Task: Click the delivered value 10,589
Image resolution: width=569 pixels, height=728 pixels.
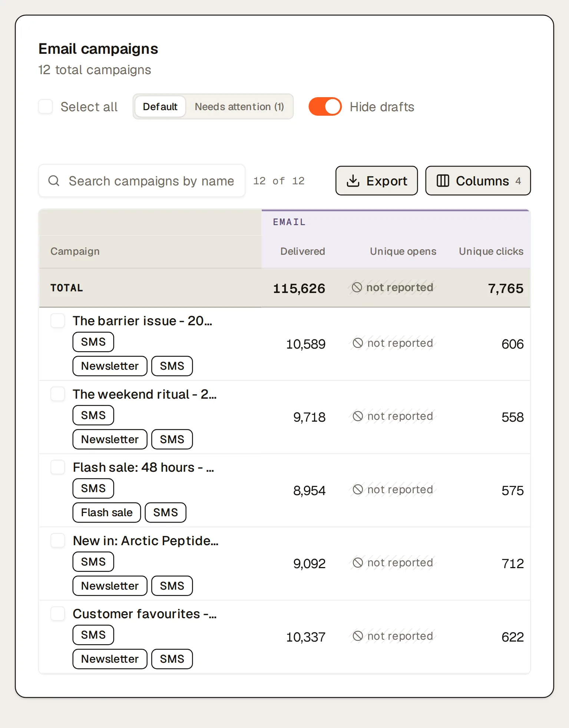Action: pyautogui.click(x=306, y=344)
